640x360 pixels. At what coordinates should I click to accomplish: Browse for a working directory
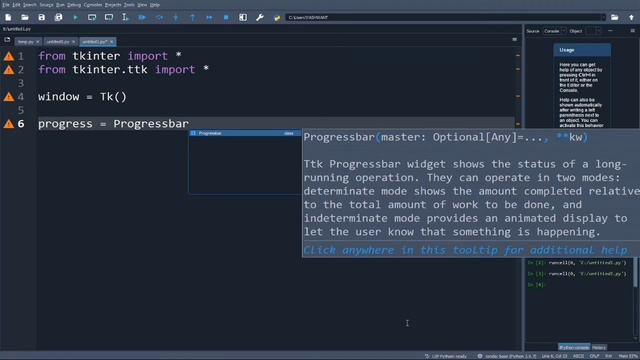click(614, 18)
